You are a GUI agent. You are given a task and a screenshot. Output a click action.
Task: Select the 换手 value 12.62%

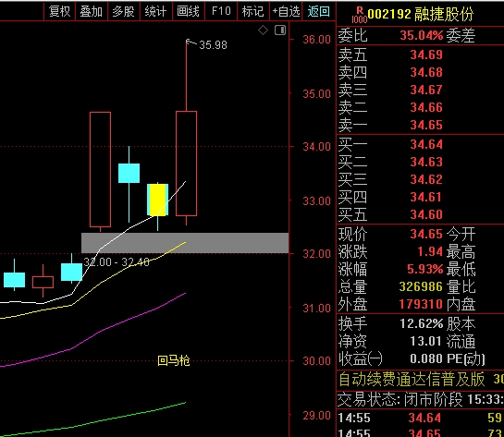(422, 323)
